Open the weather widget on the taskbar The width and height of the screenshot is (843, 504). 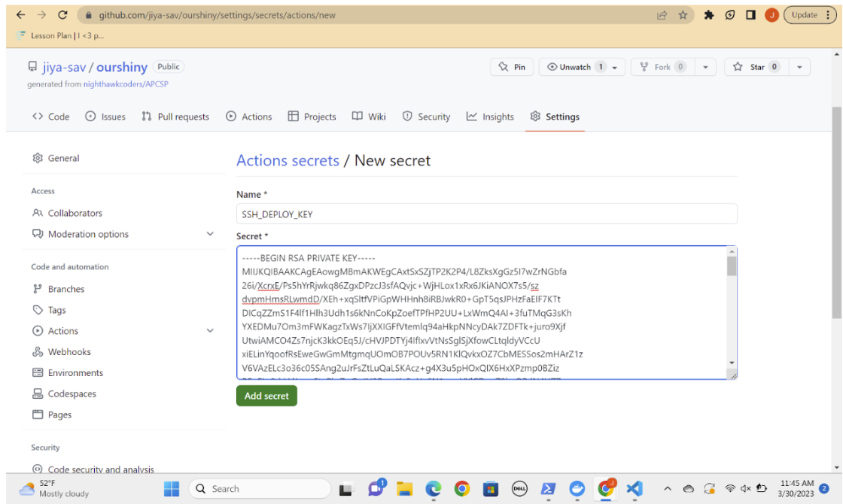[x=53, y=488]
